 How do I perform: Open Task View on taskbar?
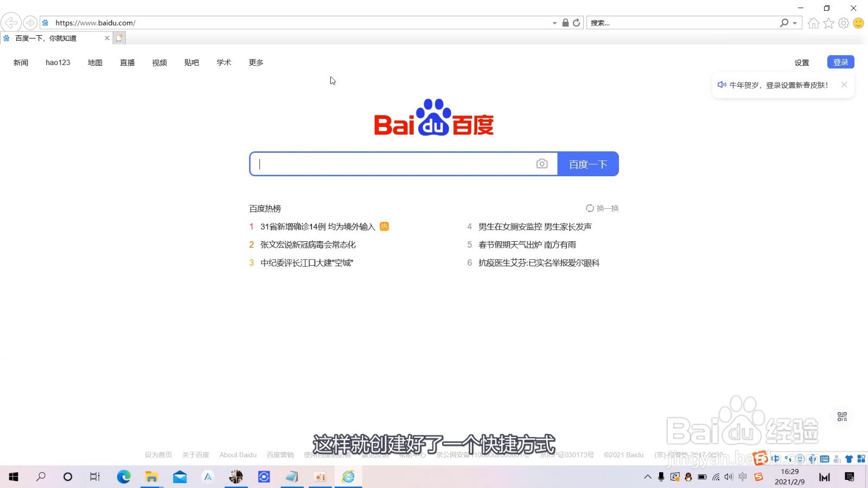pos(95,477)
